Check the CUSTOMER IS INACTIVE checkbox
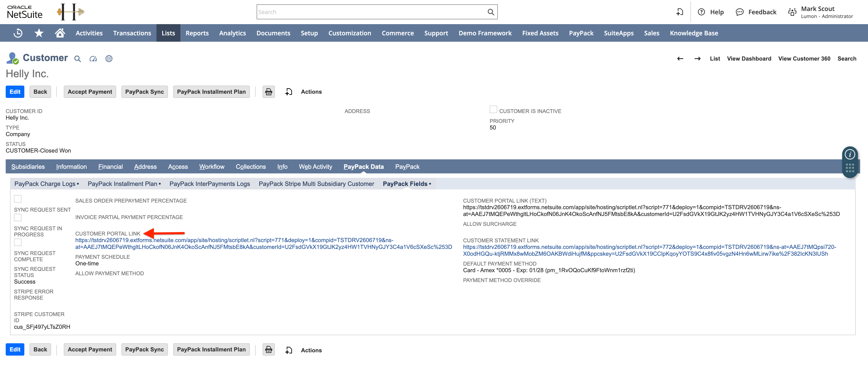 pyautogui.click(x=493, y=109)
